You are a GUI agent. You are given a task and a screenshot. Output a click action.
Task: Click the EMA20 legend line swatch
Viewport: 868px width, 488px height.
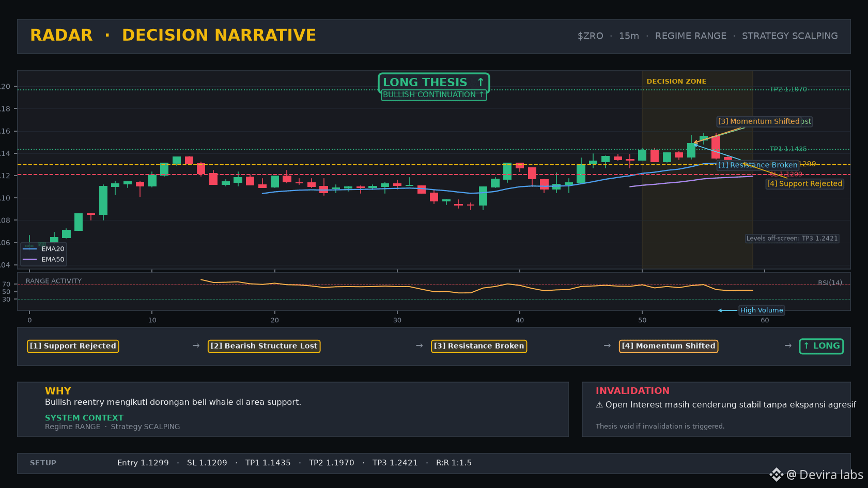point(30,249)
